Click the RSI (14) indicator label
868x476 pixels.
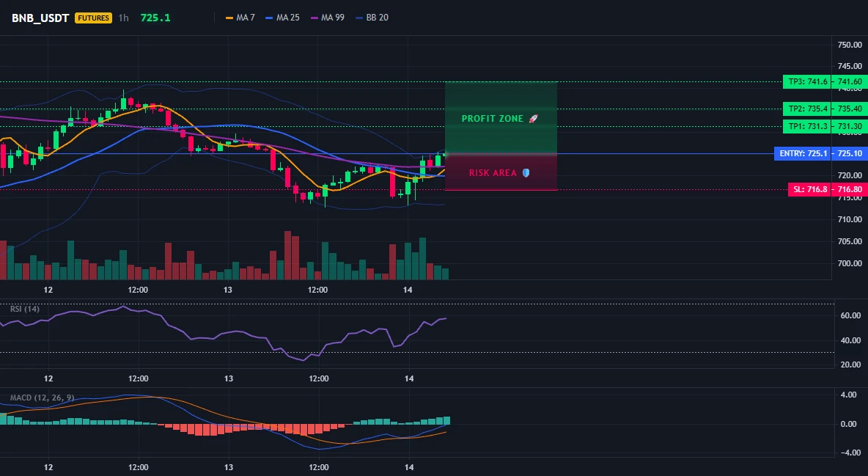coord(25,309)
